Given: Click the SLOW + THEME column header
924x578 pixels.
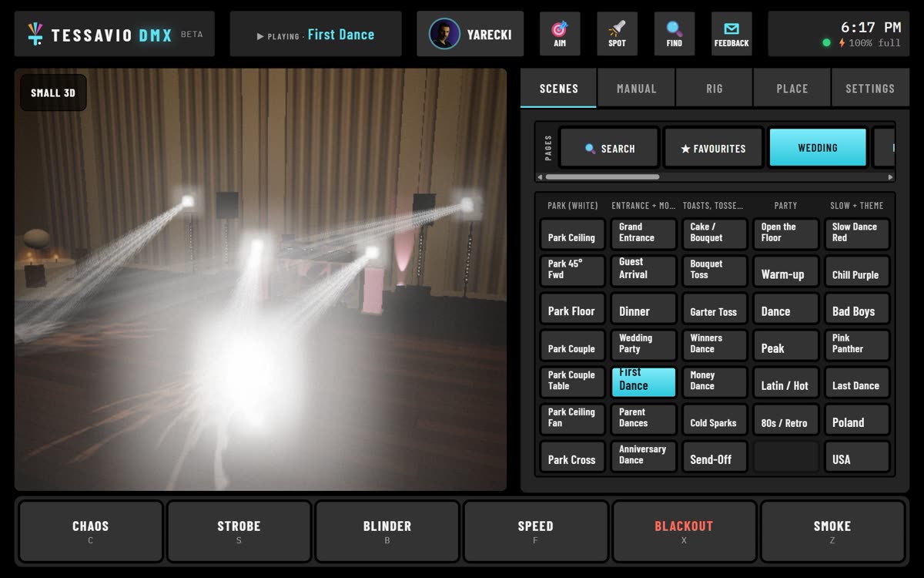Looking at the screenshot, I should point(857,206).
